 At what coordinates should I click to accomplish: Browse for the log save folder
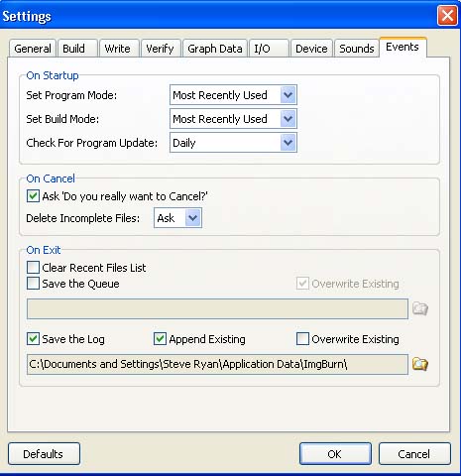420,364
